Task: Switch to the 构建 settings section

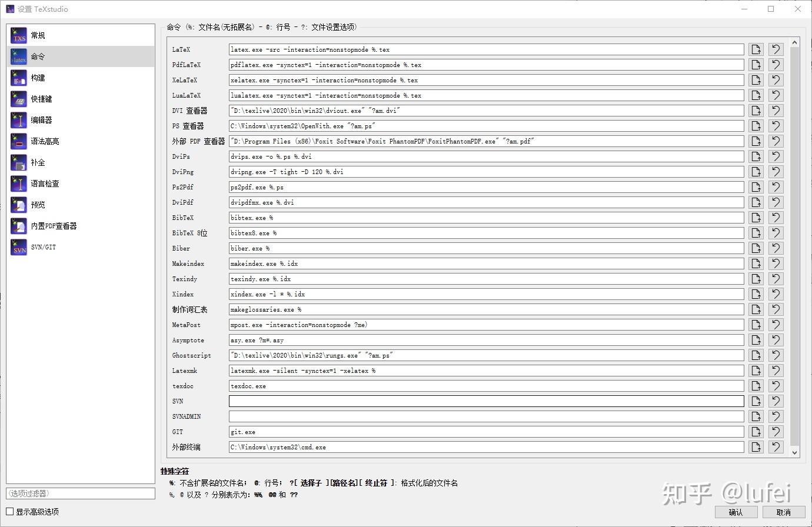Action: pyautogui.click(x=37, y=77)
